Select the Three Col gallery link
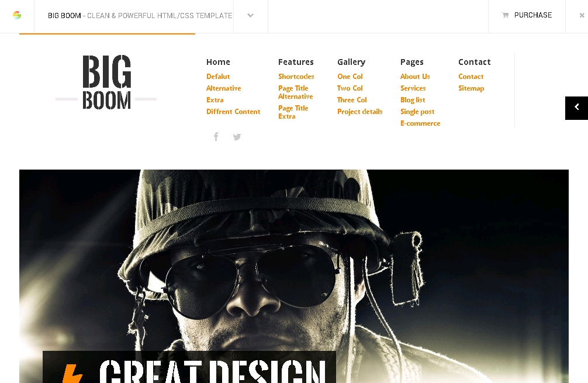Viewport: 588px width, 383px height. point(351,100)
